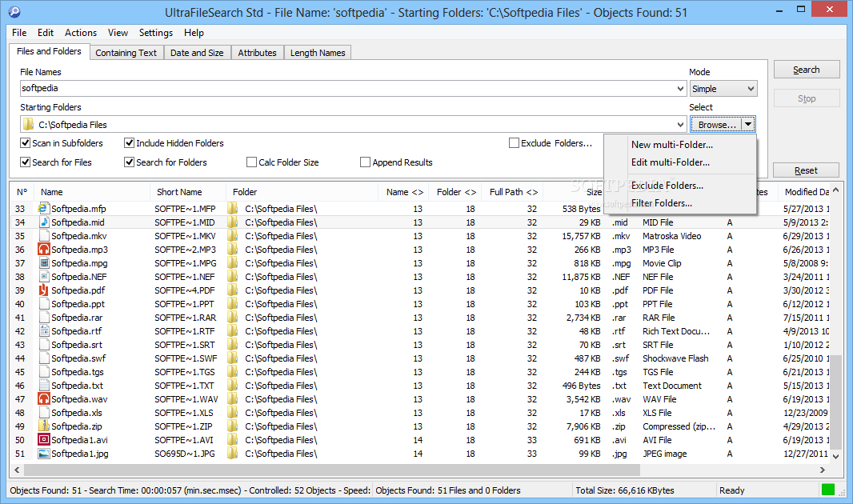Click the Softpedia.xls file icon
This screenshot has height=504, width=853.
tap(43, 412)
